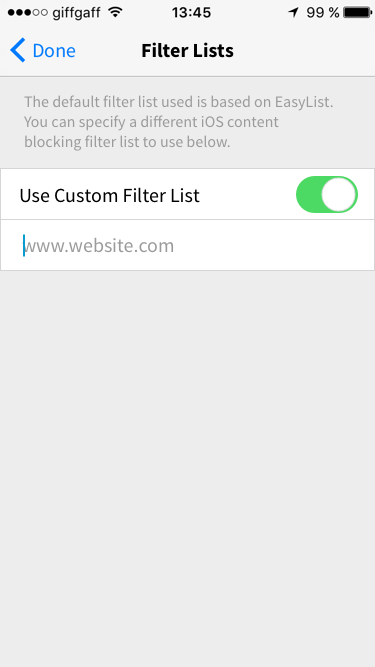
Task: Tap the www.website.com URL field
Action: tap(188, 245)
